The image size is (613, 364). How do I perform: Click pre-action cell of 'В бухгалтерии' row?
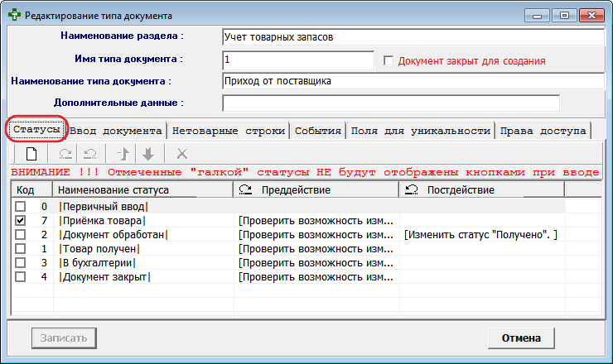316,262
